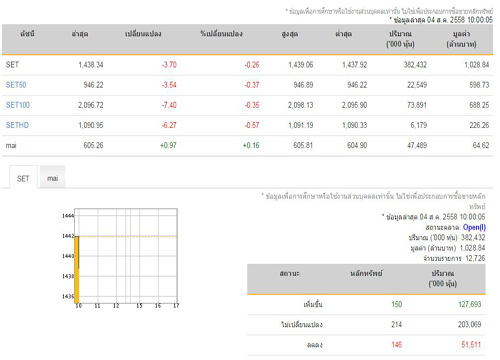Image resolution: width=500 pixels, height=360 pixels.
Task: Click SET50 volume 22,549
Action: pyautogui.click(x=417, y=85)
